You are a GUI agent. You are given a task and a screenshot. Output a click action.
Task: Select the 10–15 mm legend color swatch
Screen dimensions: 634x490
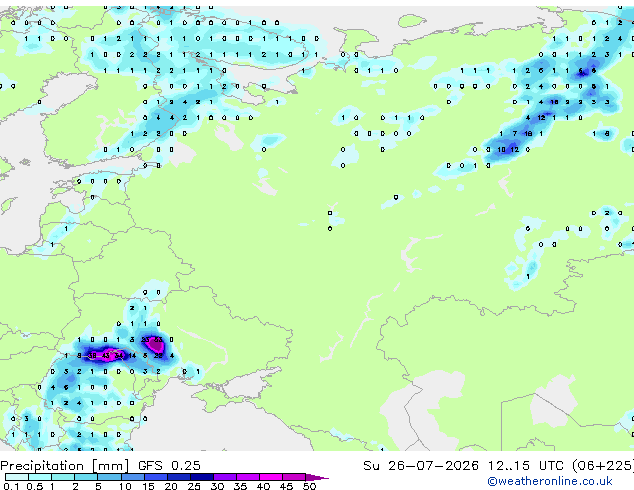(x=133, y=477)
